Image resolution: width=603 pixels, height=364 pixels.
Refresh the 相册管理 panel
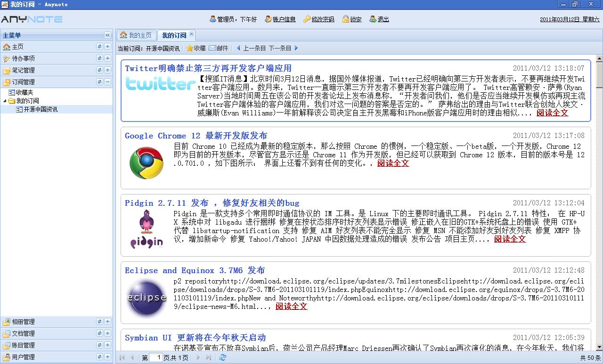pyautogui.click(x=99, y=322)
